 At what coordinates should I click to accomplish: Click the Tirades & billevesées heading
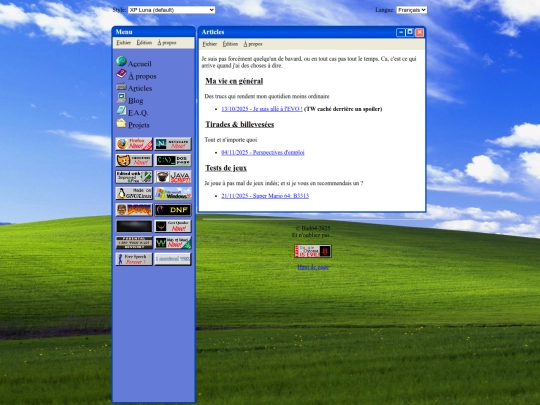pyautogui.click(x=240, y=124)
